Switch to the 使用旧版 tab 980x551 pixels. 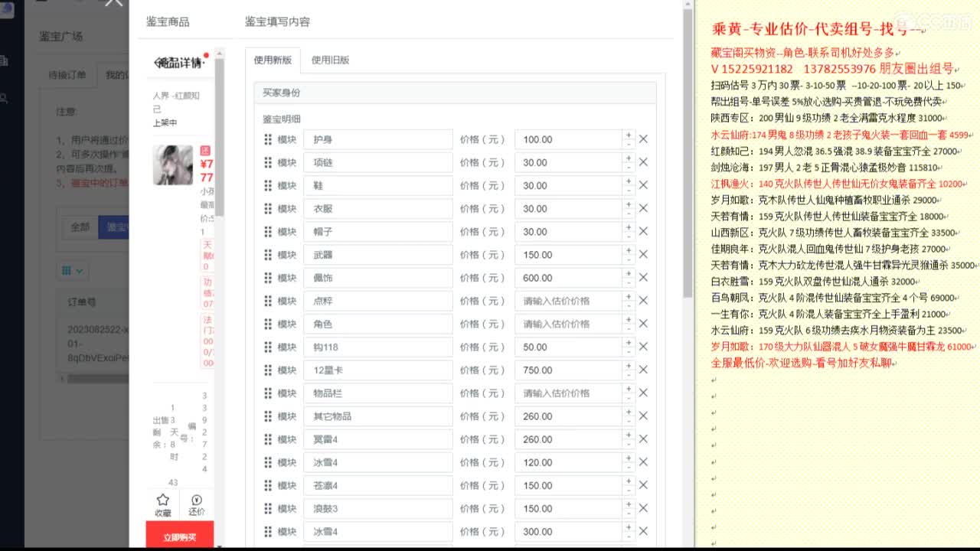pos(330,60)
